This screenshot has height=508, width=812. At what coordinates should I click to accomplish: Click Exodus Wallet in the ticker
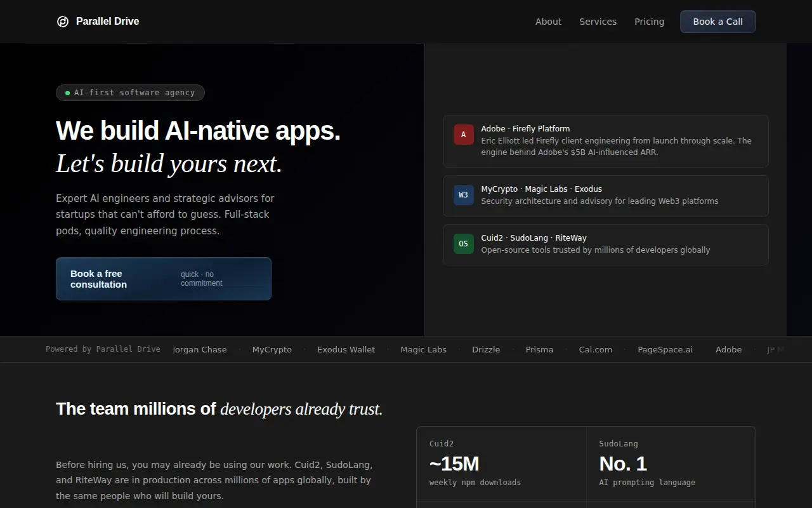[x=346, y=350]
